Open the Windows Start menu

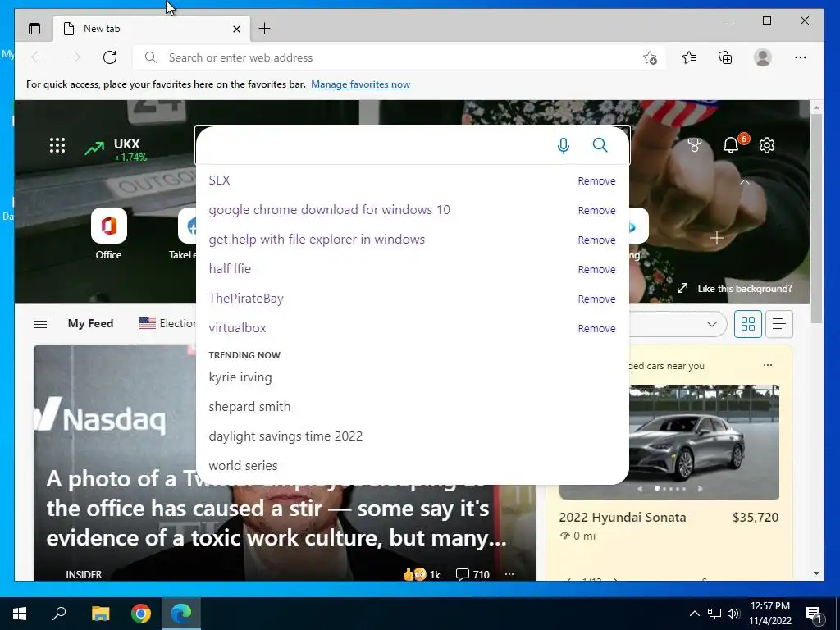tap(20, 614)
